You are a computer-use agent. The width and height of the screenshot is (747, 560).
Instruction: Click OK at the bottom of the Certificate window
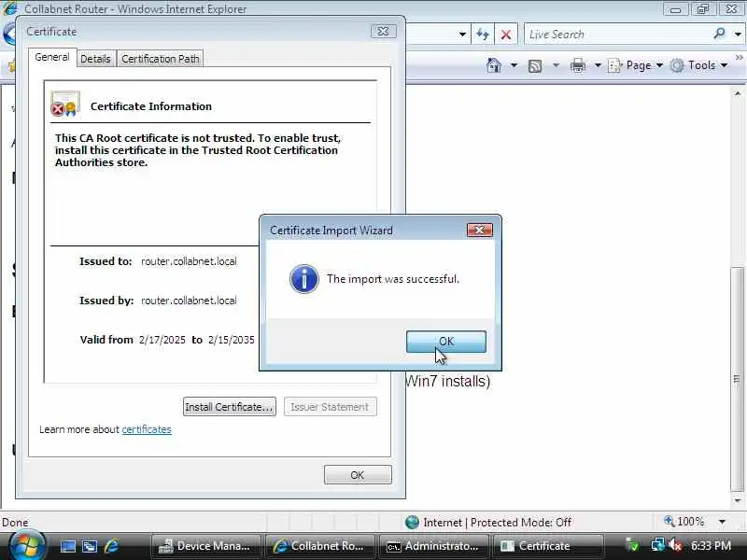coord(358,475)
